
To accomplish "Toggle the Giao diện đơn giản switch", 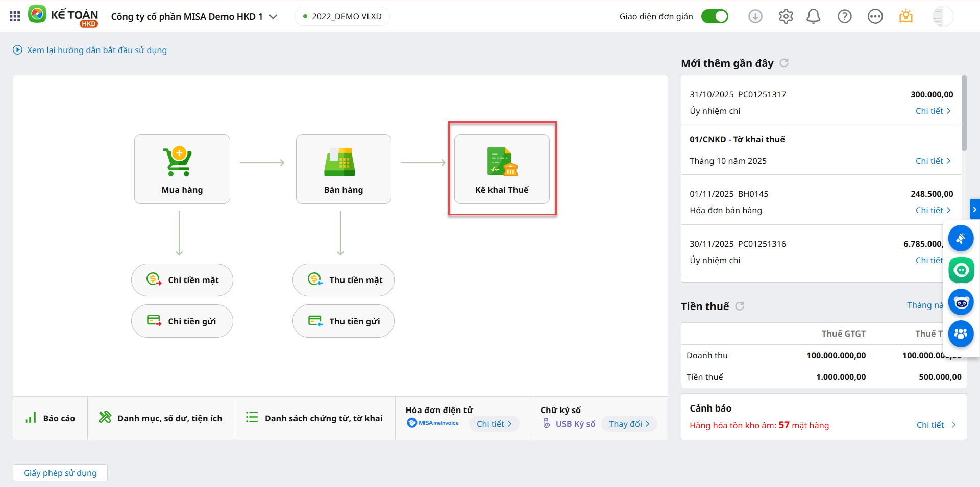I will (x=715, y=16).
